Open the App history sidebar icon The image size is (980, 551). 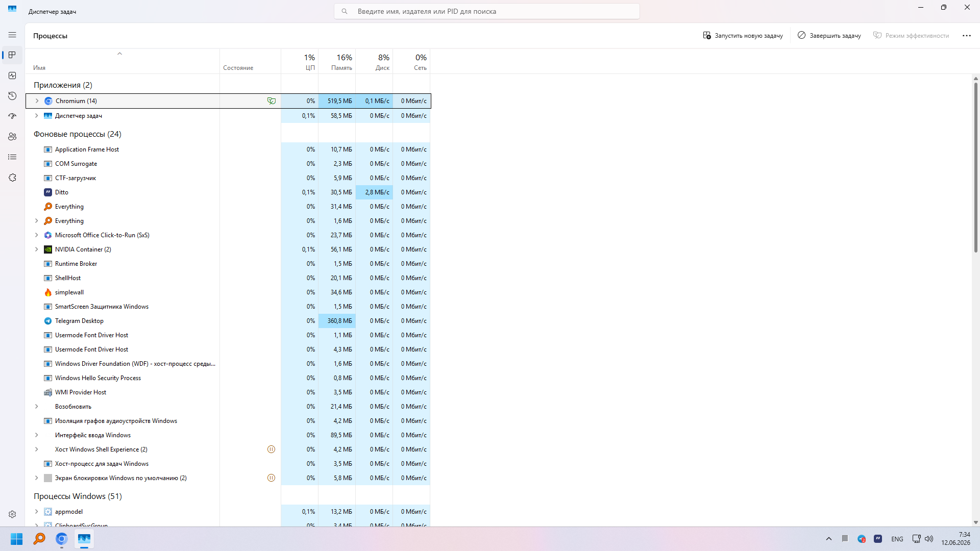(12, 96)
